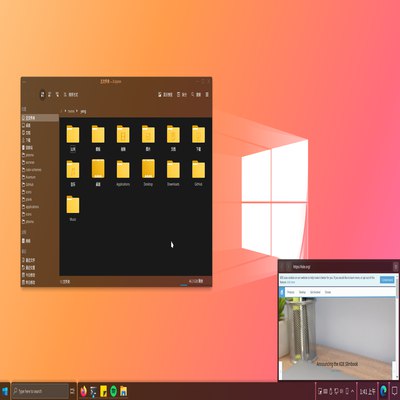Click the back arrow in browser window
400x400 pixels.
[x=282, y=267]
